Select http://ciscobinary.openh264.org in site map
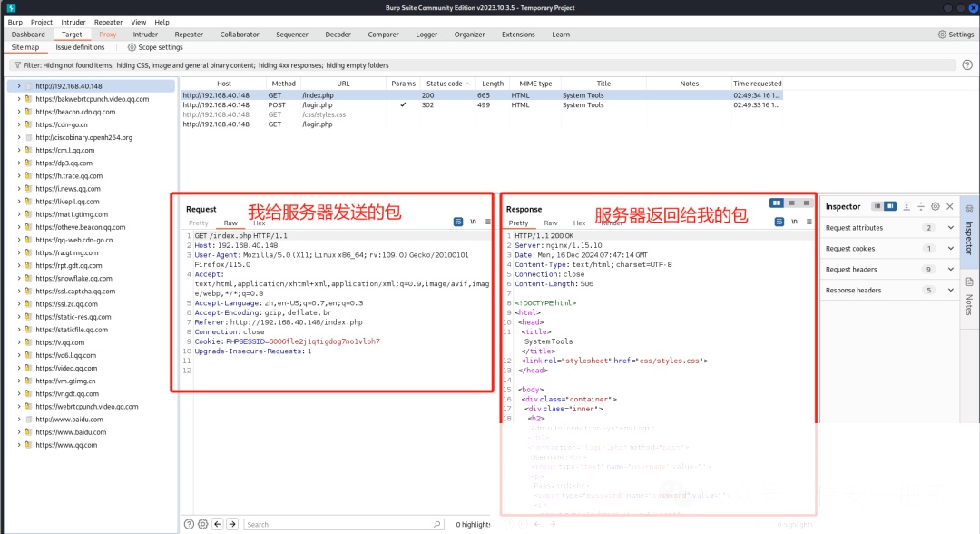The image size is (980, 534). [83, 137]
